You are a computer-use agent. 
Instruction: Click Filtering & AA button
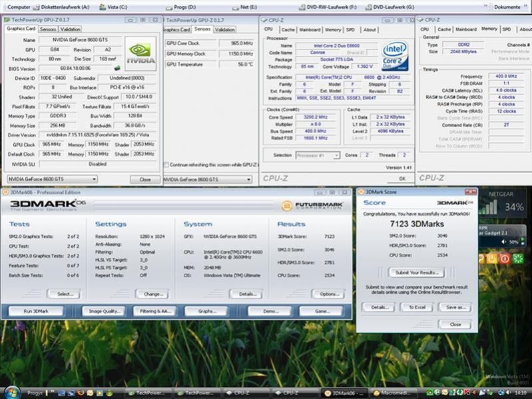pyautogui.click(x=155, y=311)
